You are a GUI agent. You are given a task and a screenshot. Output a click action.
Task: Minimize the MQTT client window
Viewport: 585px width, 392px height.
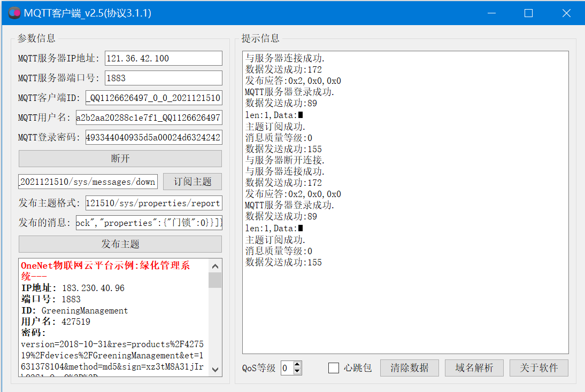[492, 13]
